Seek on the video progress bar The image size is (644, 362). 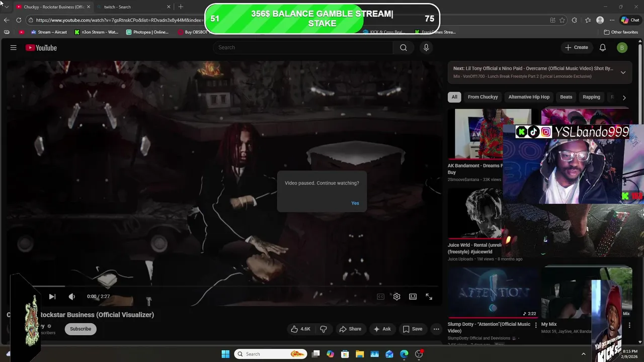[235, 286]
